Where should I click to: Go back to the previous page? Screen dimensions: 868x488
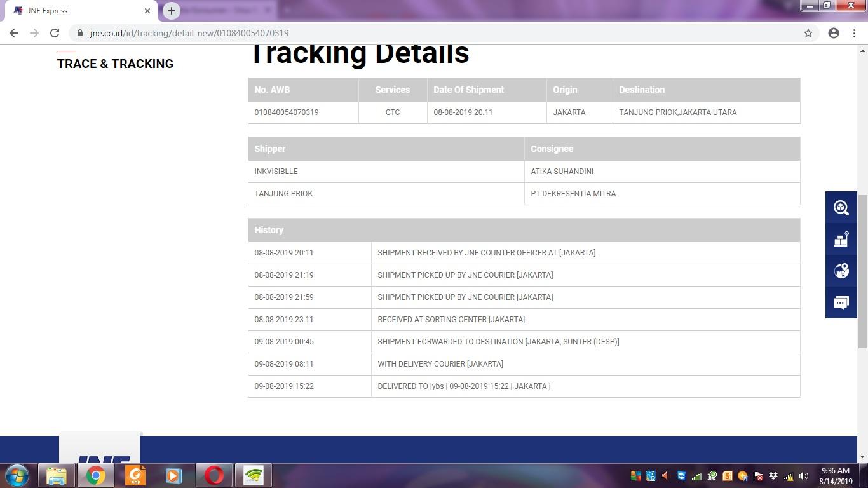point(14,33)
